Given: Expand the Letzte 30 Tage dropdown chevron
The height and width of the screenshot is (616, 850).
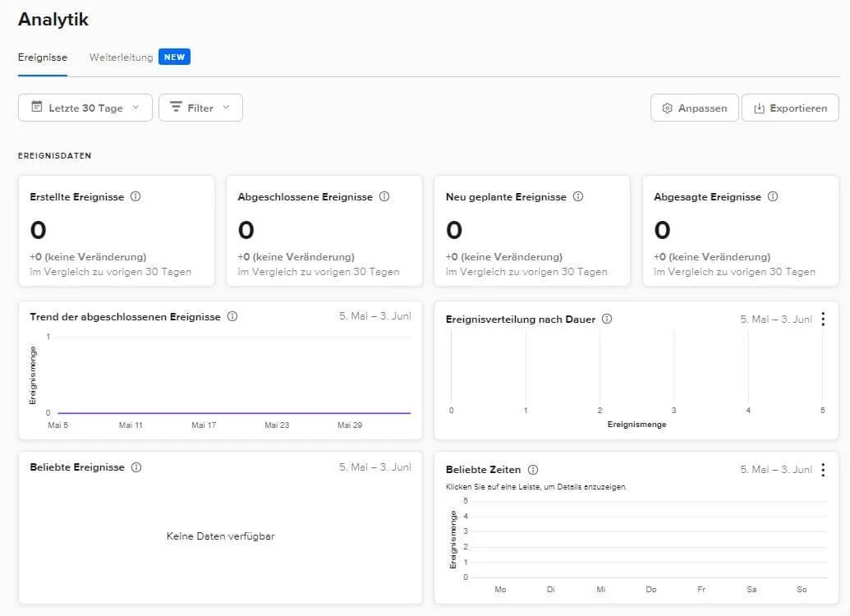Looking at the screenshot, I should pos(136,108).
